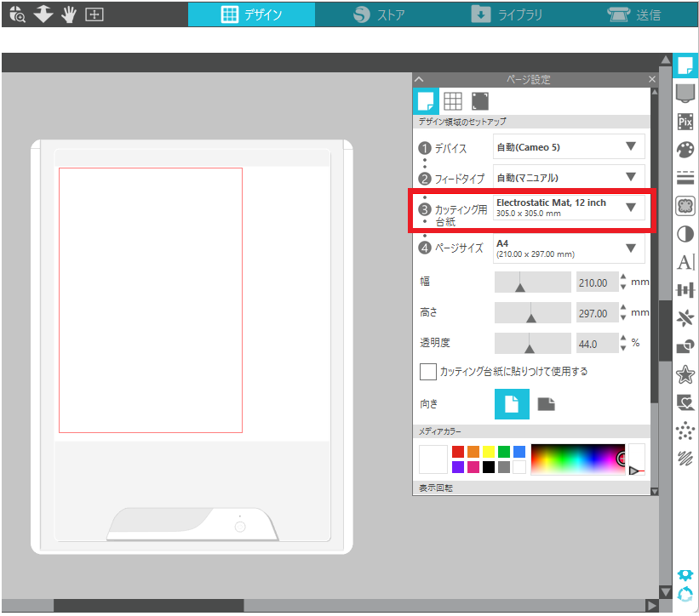699x616 pixels.
Task: Click the width value field 210.00
Action: pos(597,282)
